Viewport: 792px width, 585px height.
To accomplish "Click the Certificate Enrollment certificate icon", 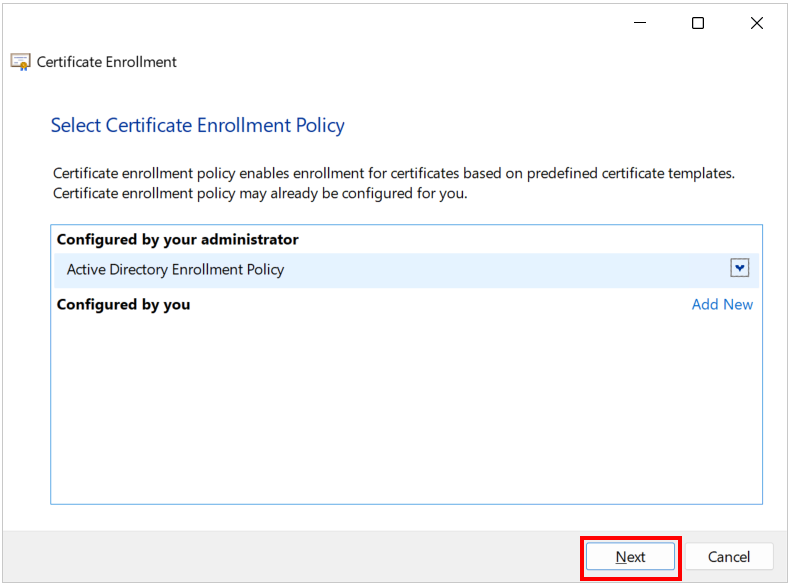I will (x=21, y=62).
